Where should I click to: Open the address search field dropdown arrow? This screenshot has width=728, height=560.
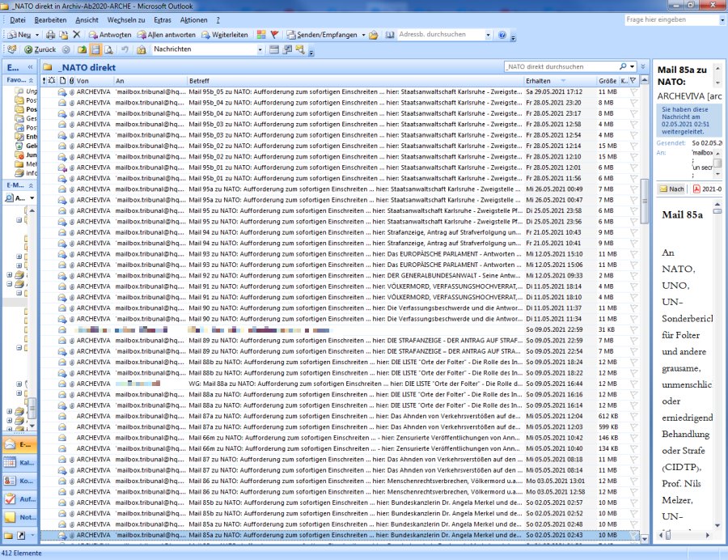click(488, 35)
